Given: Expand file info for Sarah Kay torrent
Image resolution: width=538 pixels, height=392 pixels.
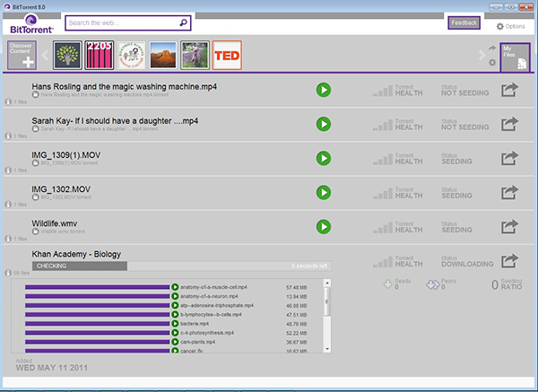Looking at the screenshot, I should [x=8, y=136].
